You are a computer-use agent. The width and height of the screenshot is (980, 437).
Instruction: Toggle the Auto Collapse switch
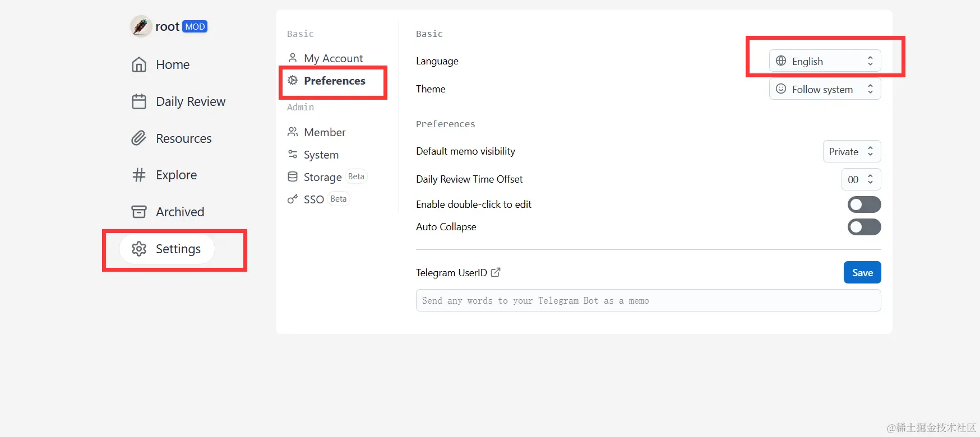point(864,227)
